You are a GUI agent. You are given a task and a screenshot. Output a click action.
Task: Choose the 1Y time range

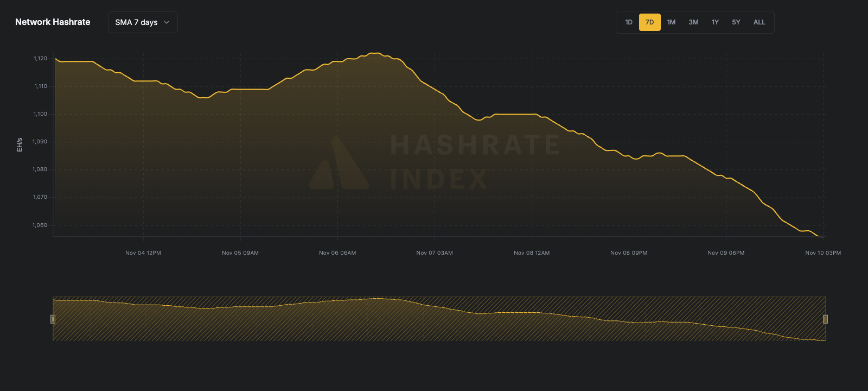point(715,22)
